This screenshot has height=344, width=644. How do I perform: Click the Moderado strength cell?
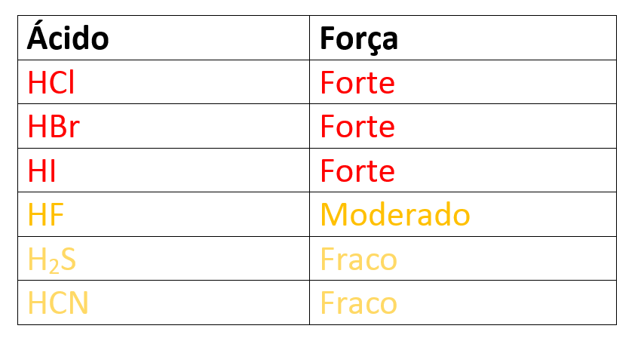[395, 215]
